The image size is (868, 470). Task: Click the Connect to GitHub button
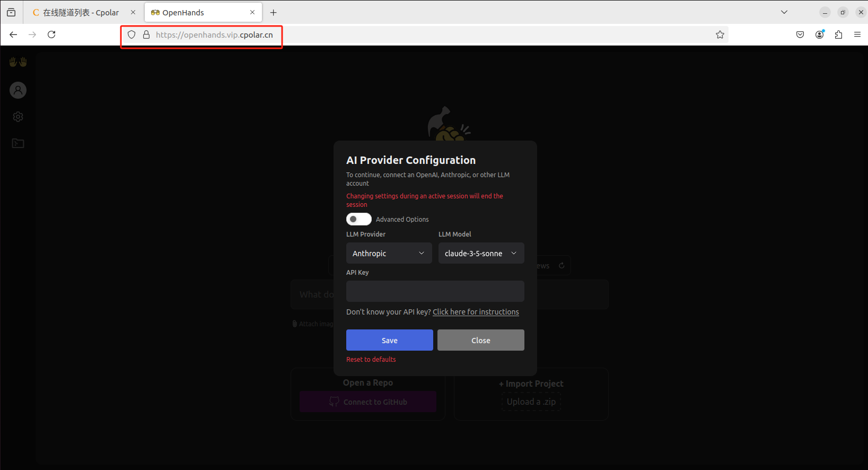[x=368, y=402]
